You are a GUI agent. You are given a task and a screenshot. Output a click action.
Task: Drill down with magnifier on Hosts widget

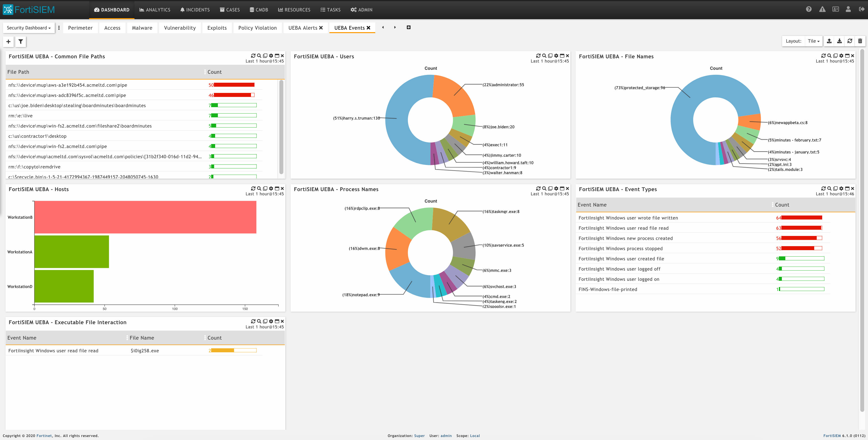pos(259,188)
